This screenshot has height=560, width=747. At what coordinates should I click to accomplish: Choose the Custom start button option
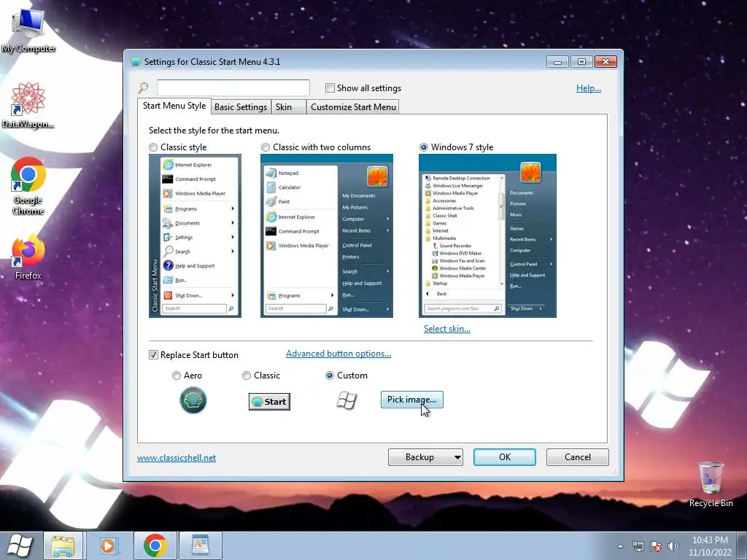tap(329, 376)
